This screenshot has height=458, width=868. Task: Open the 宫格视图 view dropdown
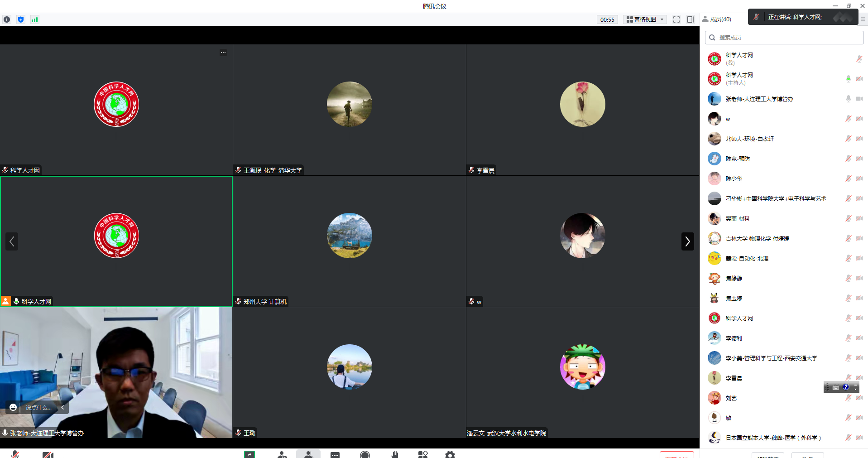coord(645,19)
